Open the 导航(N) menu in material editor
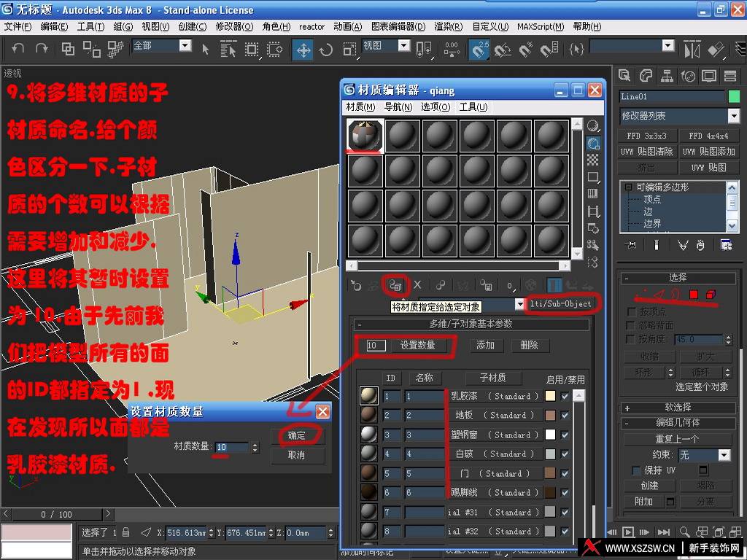The width and height of the screenshot is (747, 560). 398,107
